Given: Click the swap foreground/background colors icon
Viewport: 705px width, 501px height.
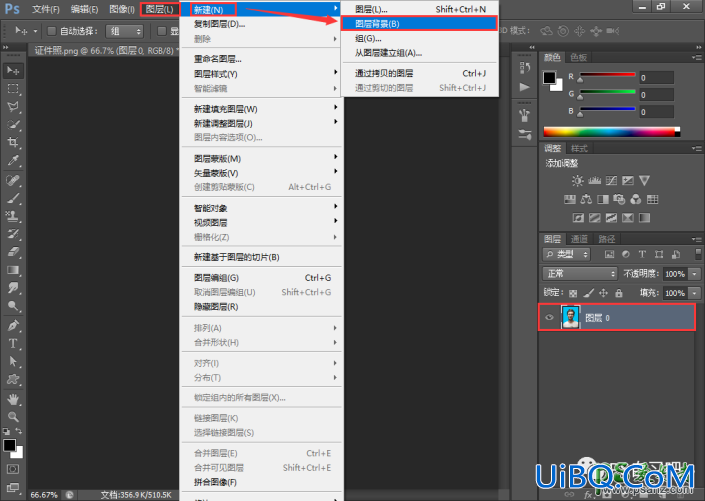Looking at the screenshot, I should click(19, 431).
